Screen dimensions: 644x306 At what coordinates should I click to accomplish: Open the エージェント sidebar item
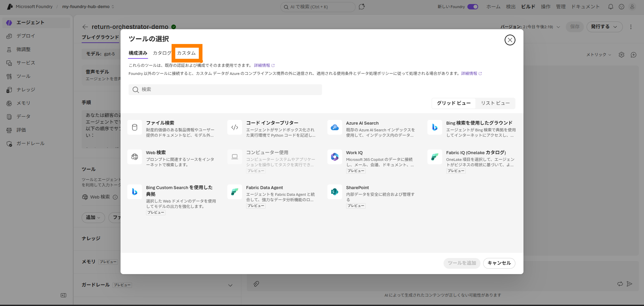pyautogui.click(x=36, y=23)
